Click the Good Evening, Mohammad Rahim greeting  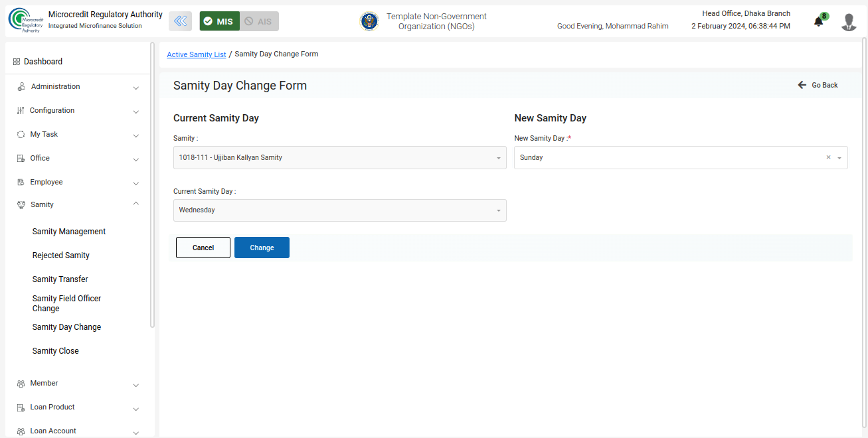613,27
